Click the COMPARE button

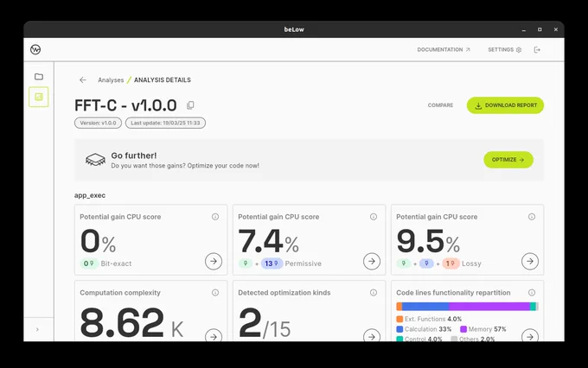pos(440,105)
